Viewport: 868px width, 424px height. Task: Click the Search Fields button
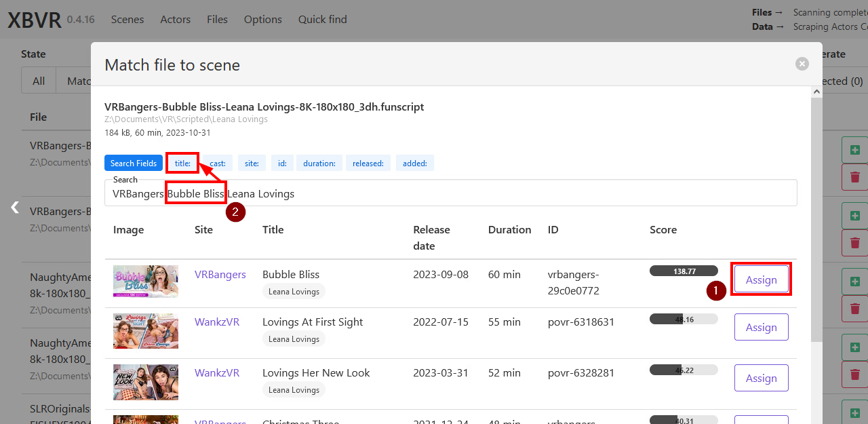click(x=134, y=163)
